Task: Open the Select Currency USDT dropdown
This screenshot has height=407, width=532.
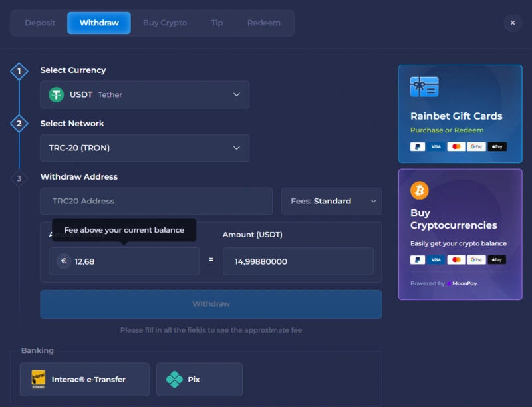Action: point(144,95)
